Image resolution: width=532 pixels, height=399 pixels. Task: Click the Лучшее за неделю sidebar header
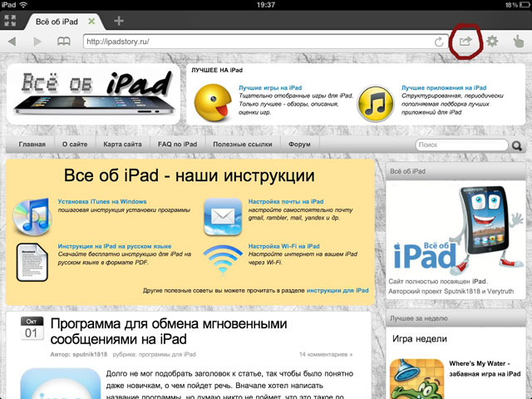[456, 318]
